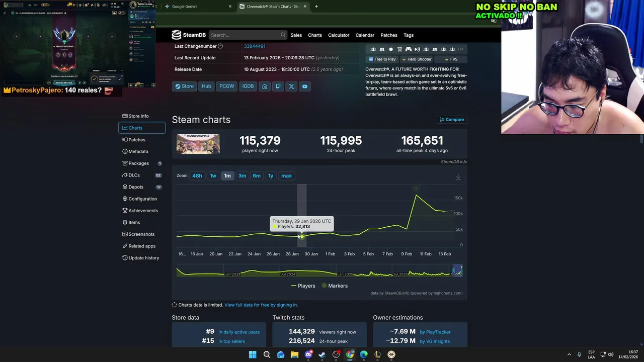Open Patches in the sidebar
This screenshot has height=362, width=644.
pos(142,140)
